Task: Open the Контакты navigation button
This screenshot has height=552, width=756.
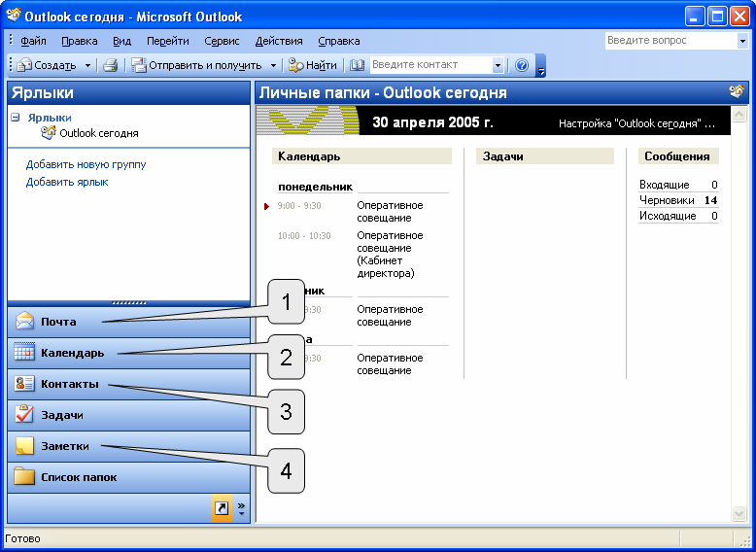Action: coord(128,384)
